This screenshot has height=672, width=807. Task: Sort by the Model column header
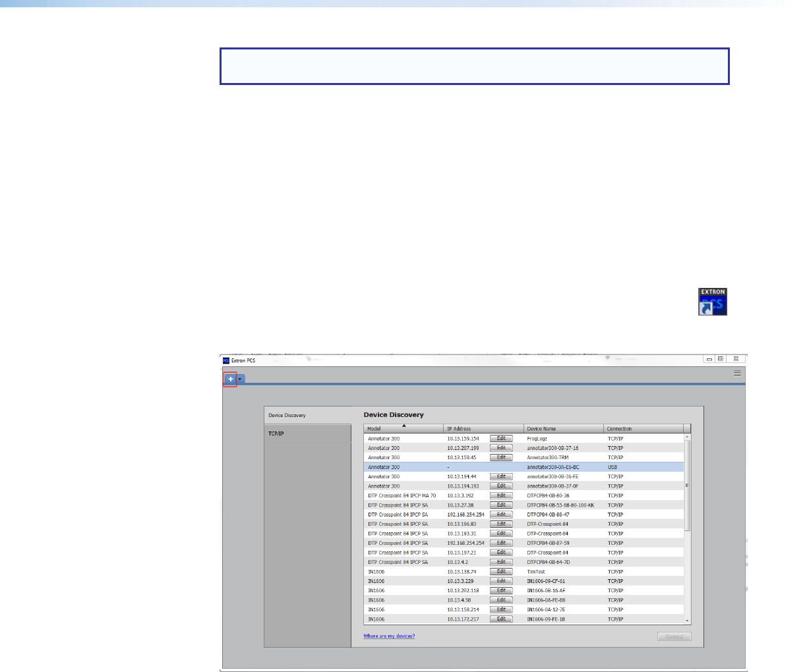[403, 429]
